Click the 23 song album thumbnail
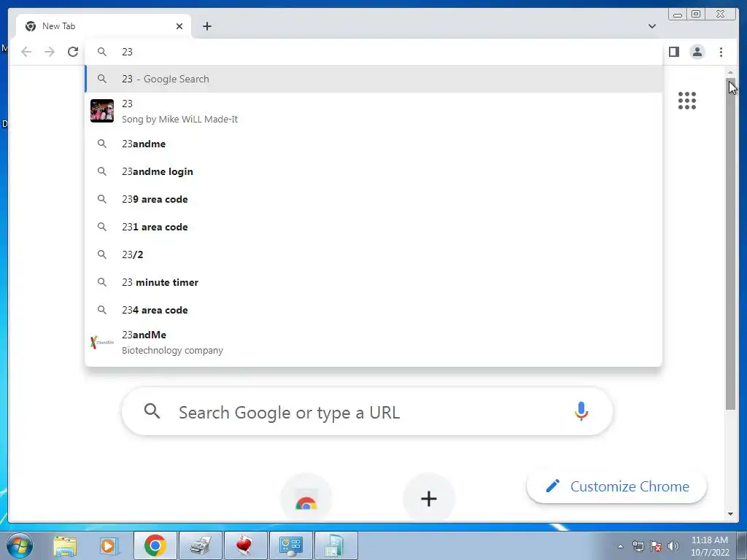 pyautogui.click(x=102, y=111)
